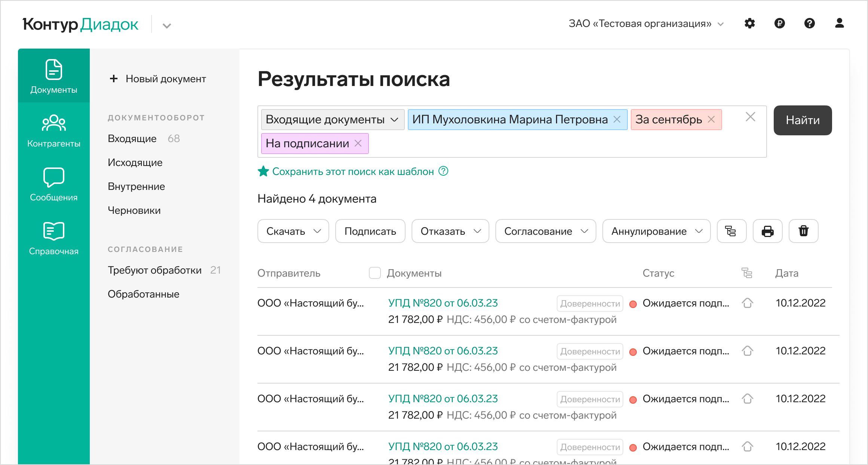The width and height of the screenshot is (868, 465).
Task: Open the search template help hint icon
Action: coord(443,171)
